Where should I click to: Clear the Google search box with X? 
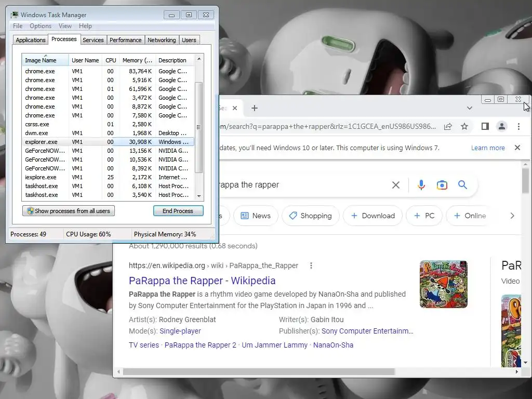[x=395, y=185]
